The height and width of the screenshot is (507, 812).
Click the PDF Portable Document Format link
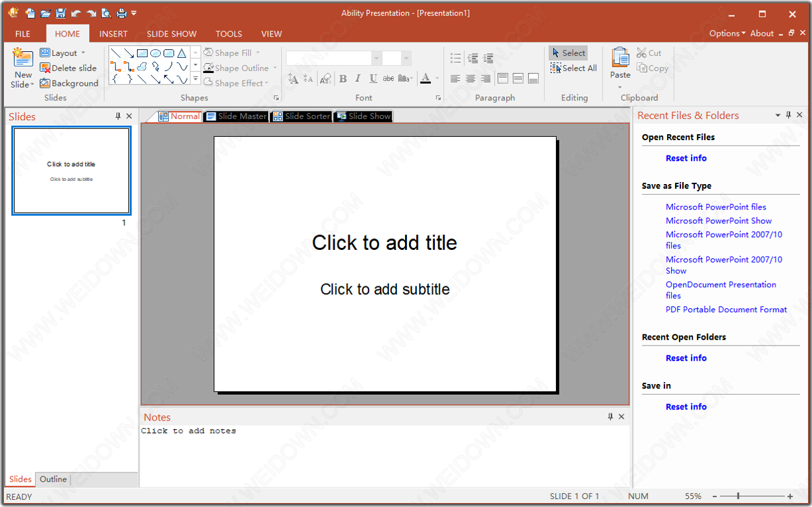(x=726, y=310)
